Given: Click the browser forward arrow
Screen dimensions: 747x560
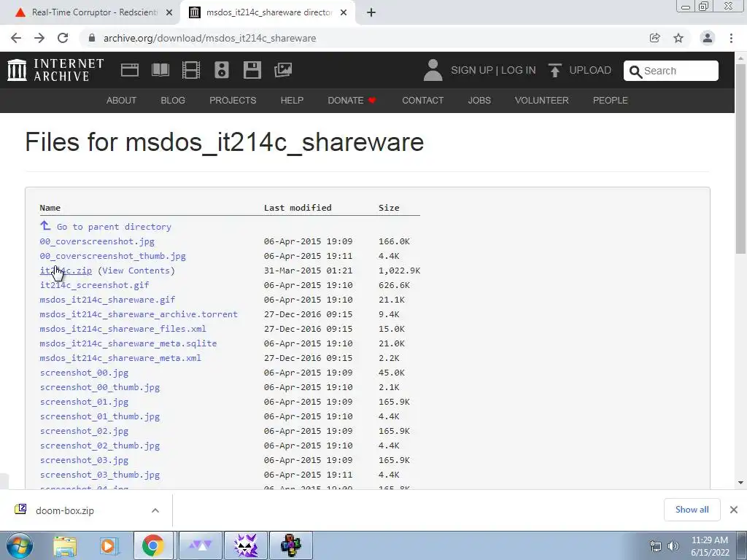Looking at the screenshot, I should click(39, 38).
